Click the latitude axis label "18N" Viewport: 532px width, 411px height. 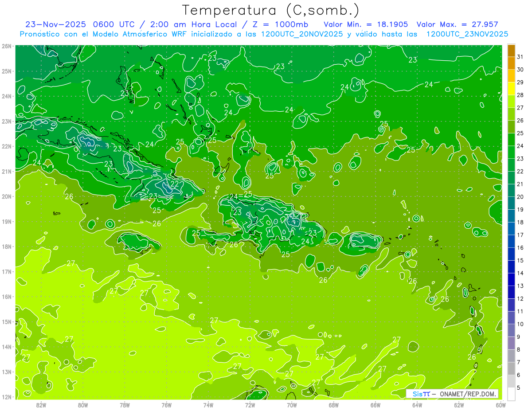tap(7, 247)
